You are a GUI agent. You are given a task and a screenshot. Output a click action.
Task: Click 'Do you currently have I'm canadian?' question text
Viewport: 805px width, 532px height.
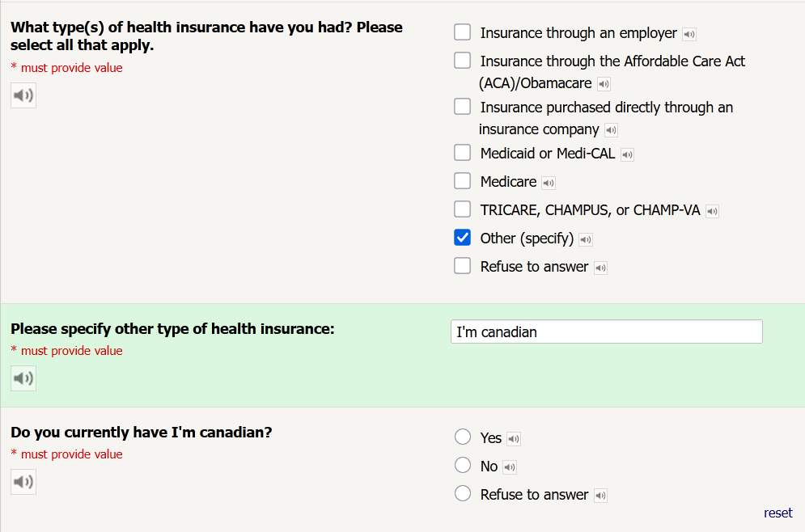click(142, 433)
